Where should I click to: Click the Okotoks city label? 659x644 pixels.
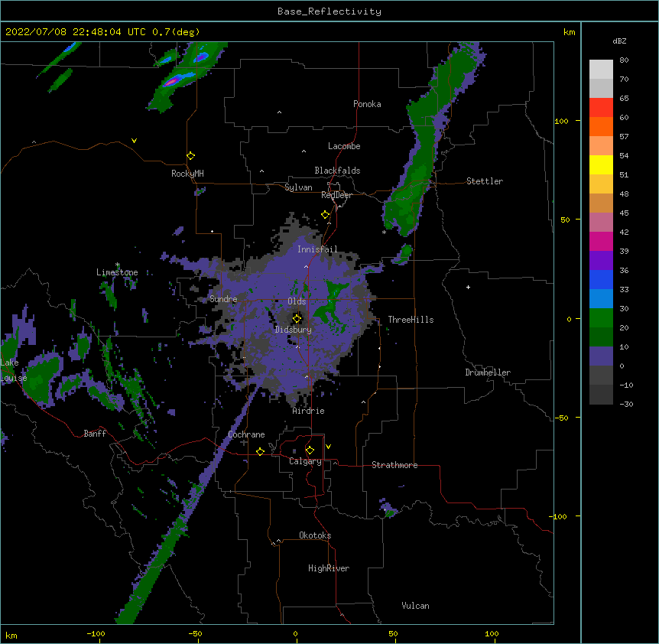click(315, 535)
